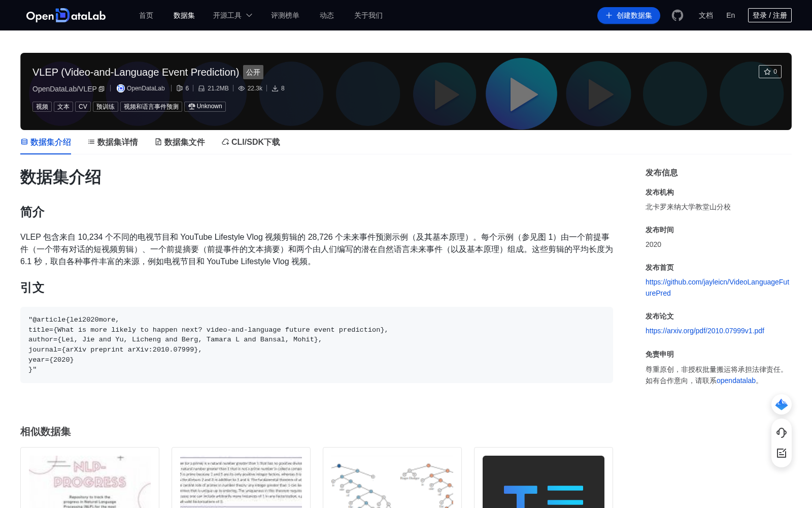Expand the 开源工具 dropdown menu
Image resolution: width=812 pixels, height=508 pixels.
[x=232, y=15]
